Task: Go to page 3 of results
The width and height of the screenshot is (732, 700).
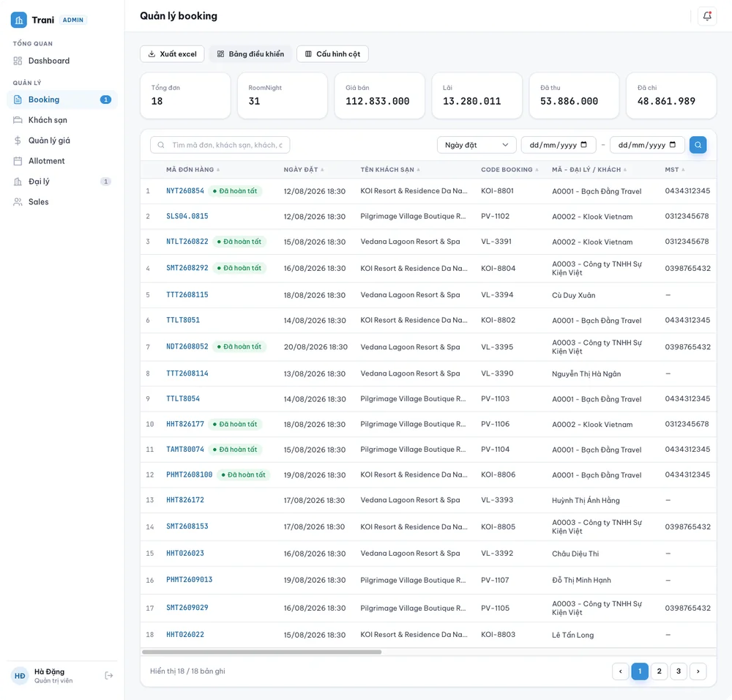Action: point(679,671)
